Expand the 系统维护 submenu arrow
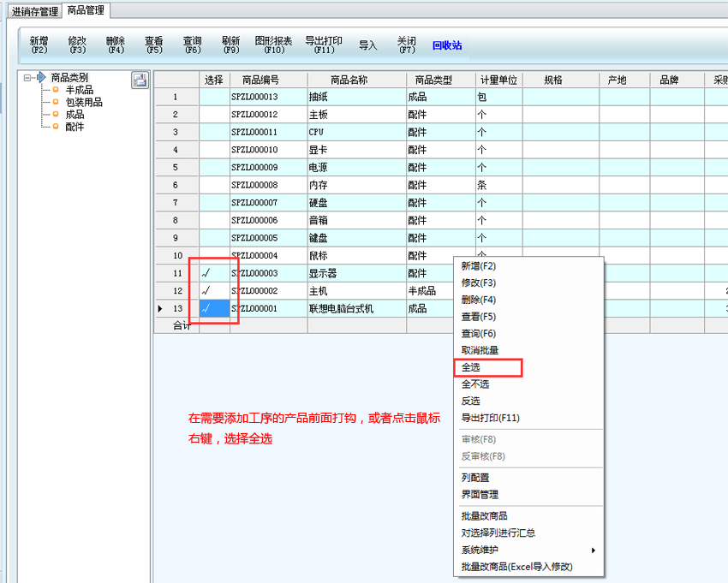 (x=593, y=550)
